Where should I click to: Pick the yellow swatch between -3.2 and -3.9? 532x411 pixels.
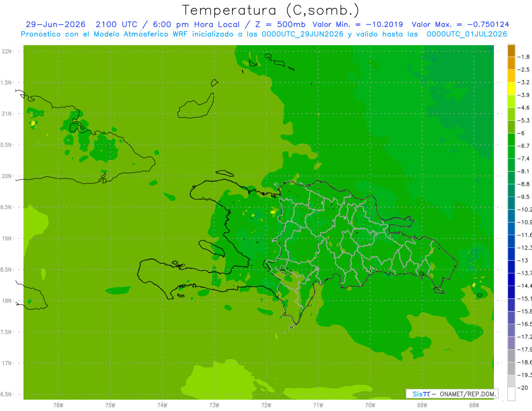click(x=511, y=89)
